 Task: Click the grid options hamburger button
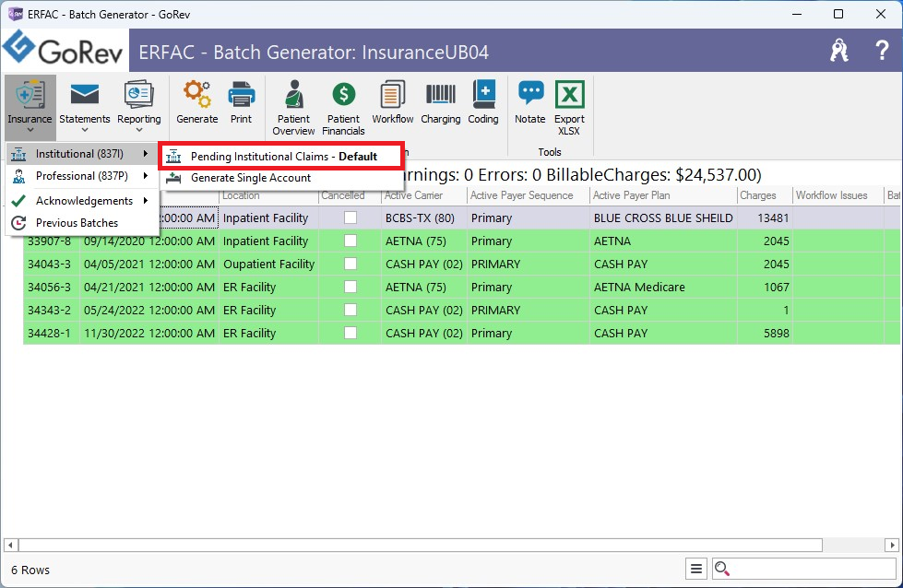[696, 569]
